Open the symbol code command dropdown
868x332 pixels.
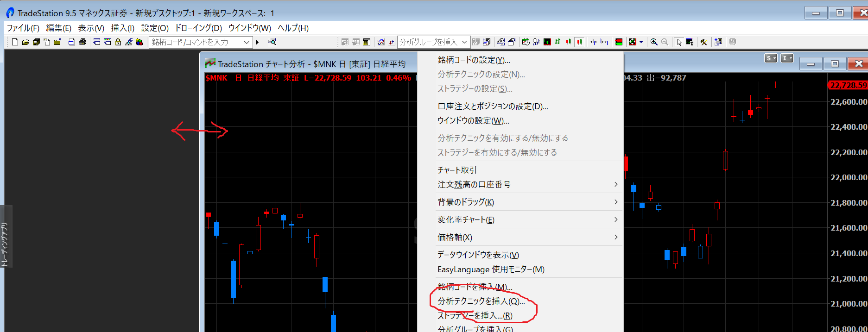point(247,42)
